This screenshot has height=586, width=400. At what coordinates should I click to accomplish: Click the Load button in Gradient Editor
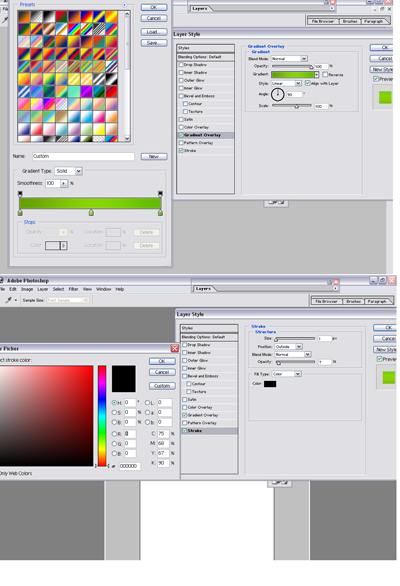coord(154,32)
